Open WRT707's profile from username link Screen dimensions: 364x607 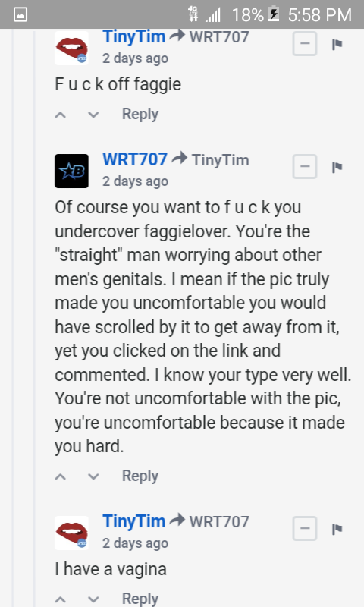pyautogui.click(x=135, y=159)
